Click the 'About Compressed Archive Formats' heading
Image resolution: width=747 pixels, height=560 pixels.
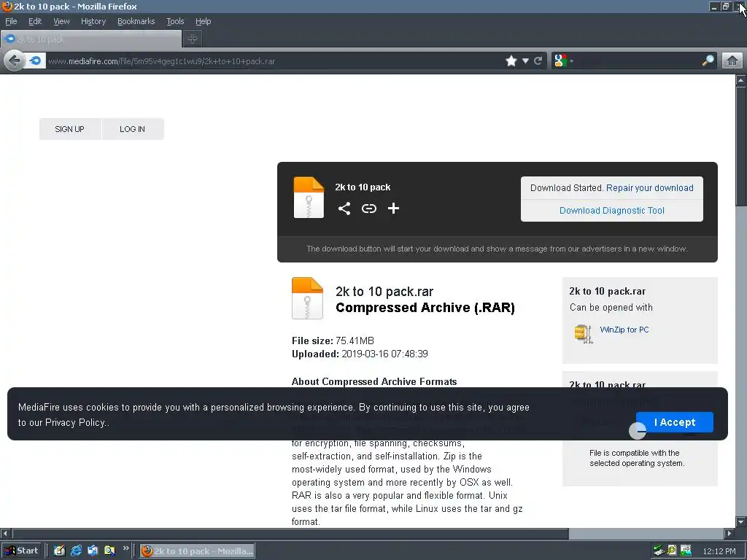pos(374,381)
